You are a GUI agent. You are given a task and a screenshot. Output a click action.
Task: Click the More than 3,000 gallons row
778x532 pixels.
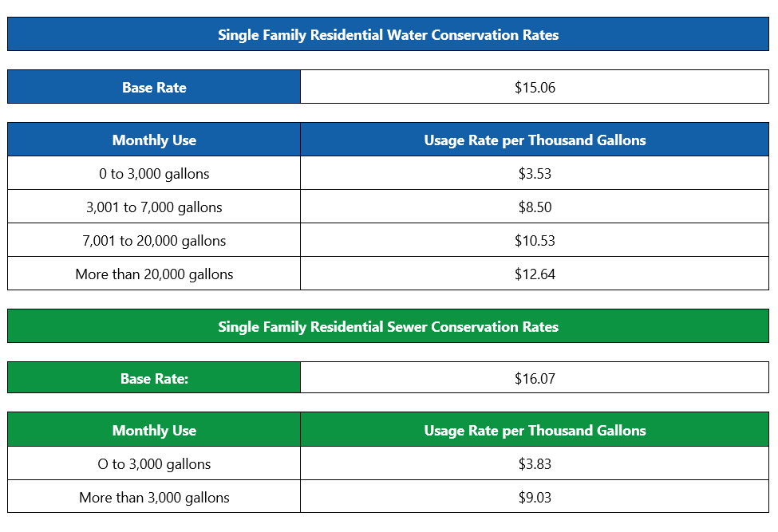point(154,498)
